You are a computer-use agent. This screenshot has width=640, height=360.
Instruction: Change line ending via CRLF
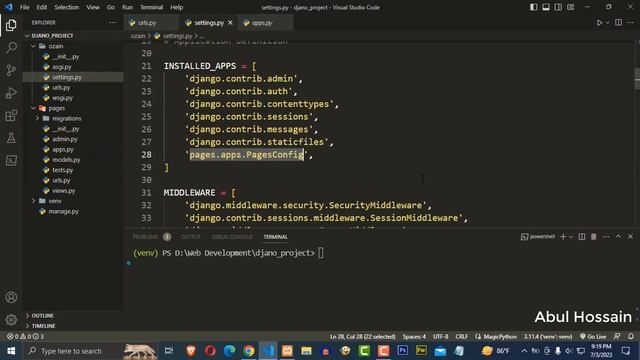click(462, 336)
